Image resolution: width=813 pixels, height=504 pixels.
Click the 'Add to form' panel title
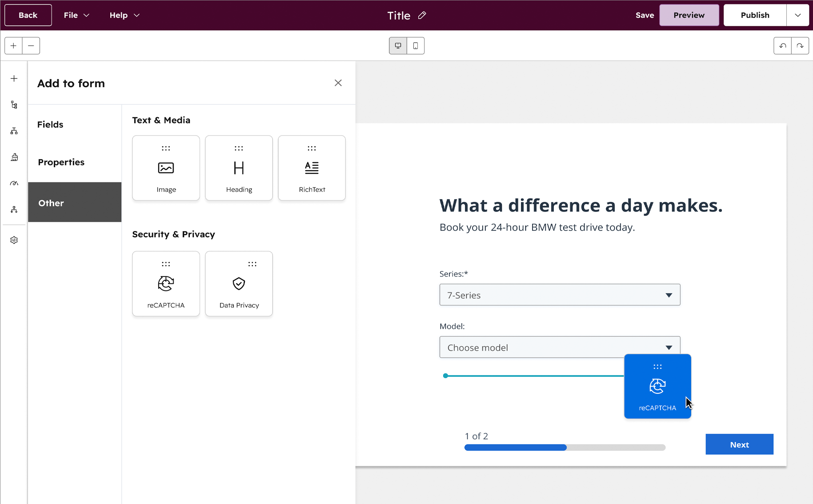[x=71, y=83]
